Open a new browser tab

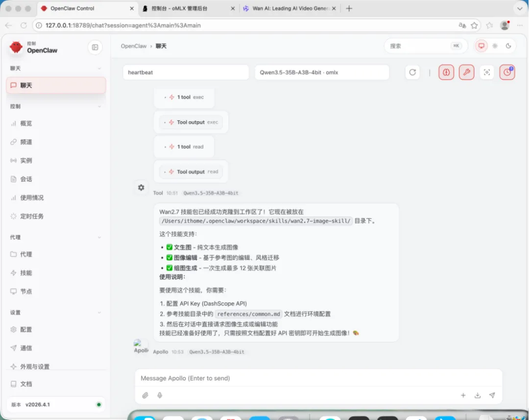pyautogui.click(x=349, y=8)
